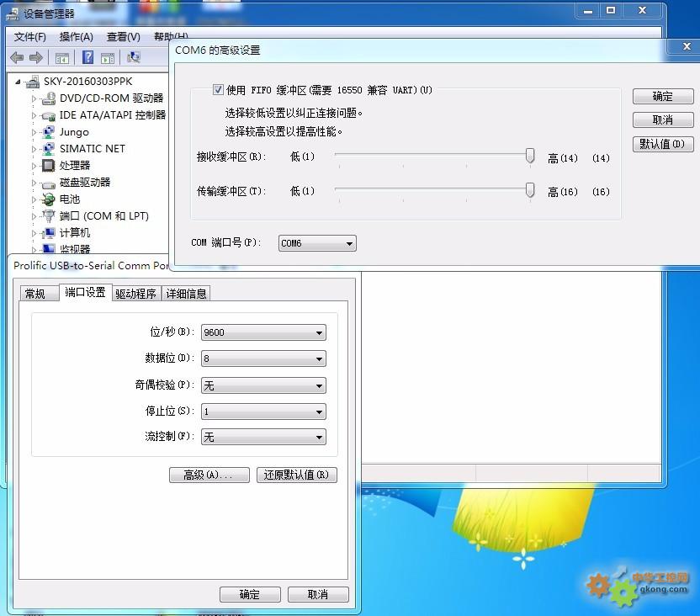Expand the IDE ATA/ATAPI 控制器 node arrow

[x=34, y=115]
